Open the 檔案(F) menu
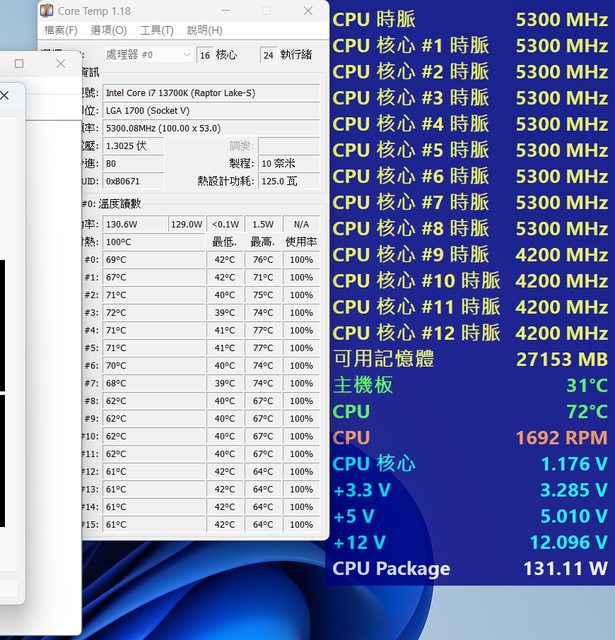This screenshot has width=615, height=640. (60, 30)
